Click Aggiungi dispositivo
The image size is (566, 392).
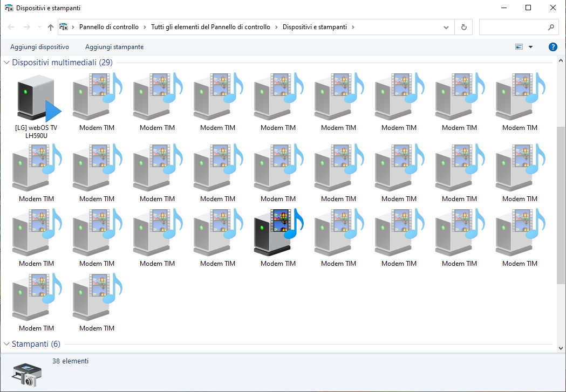click(40, 47)
